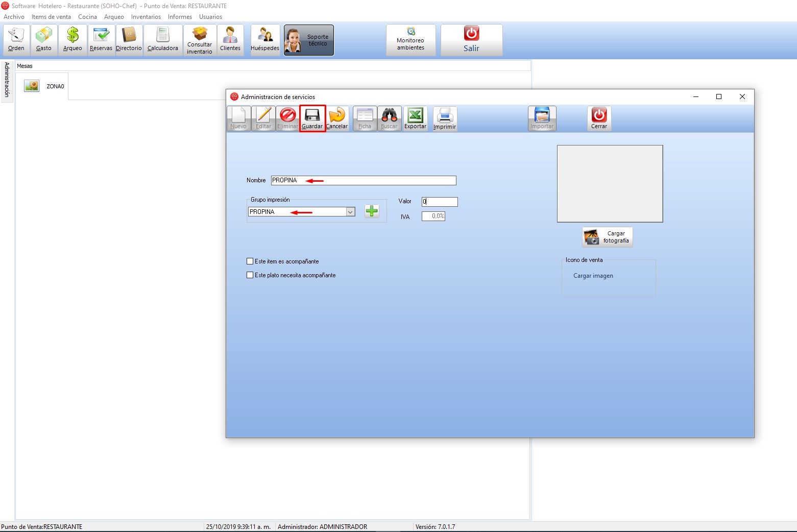Open Consultar inventario from main toolbar
797x532 pixels.
point(200,40)
